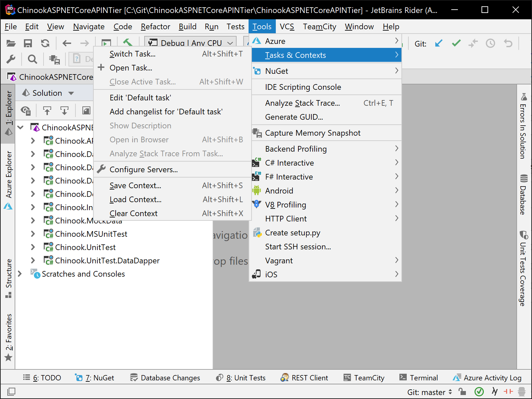This screenshot has width=532, height=399.
Task: Open the Refactor menu
Action: [155, 27]
